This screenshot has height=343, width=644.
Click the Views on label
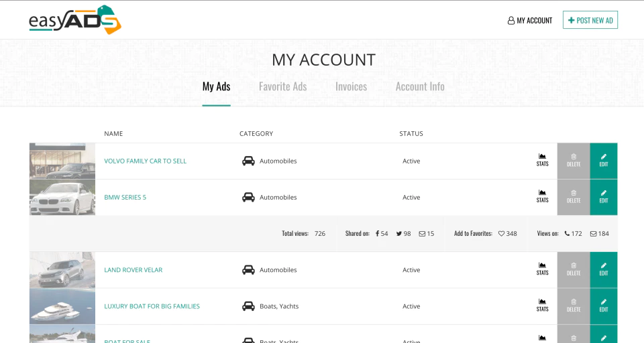coord(548,233)
